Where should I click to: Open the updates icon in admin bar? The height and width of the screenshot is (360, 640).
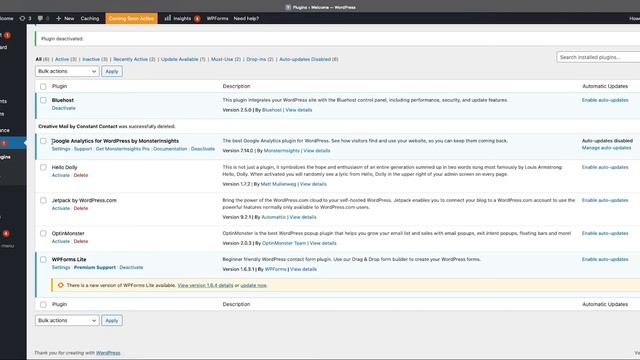pyautogui.click(x=22, y=18)
